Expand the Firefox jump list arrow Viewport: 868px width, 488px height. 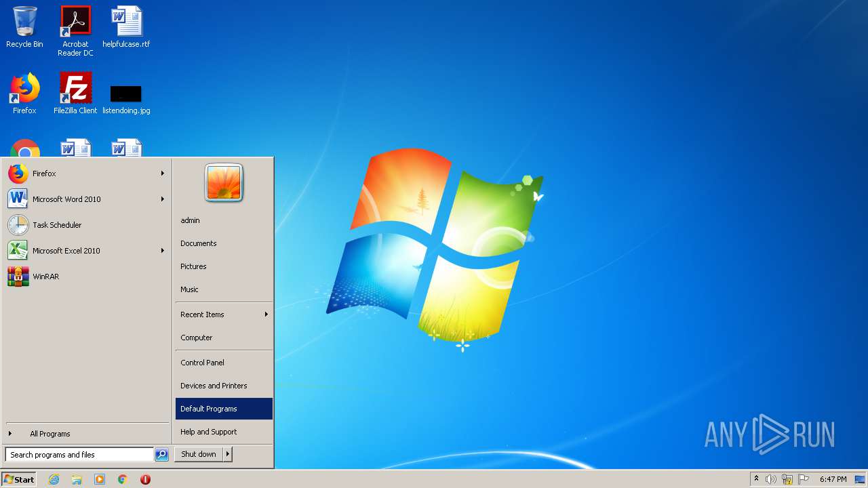point(163,174)
